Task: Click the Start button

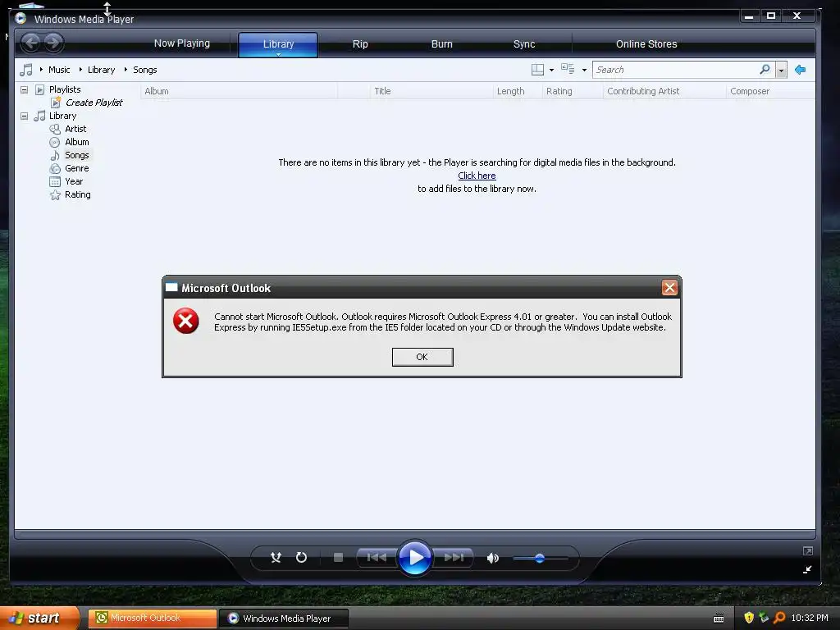Action: [39, 618]
